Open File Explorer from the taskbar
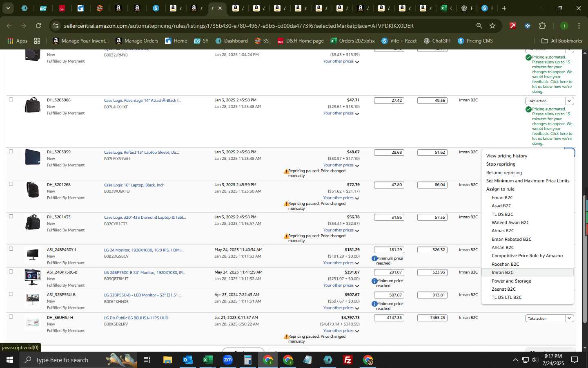Image resolution: width=588 pixels, height=368 pixels. (x=167, y=360)
